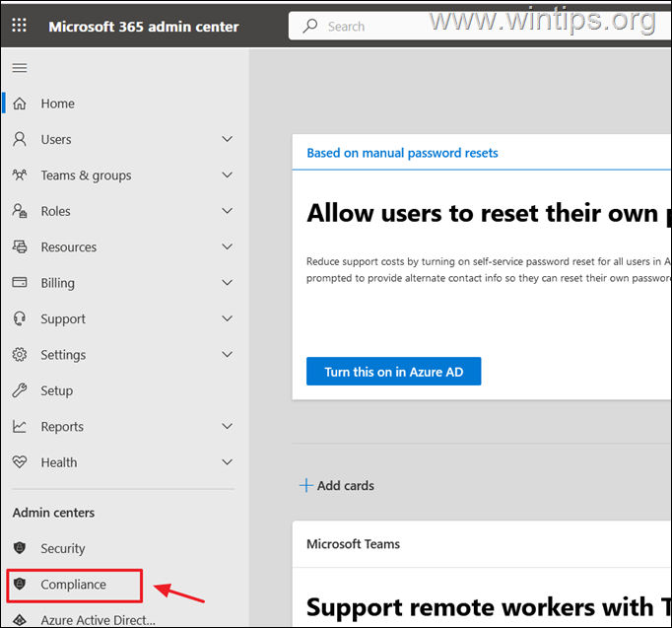The width and height of the screenshot is (672, 628).
Task: Click the Reports chart icon
Action: [x=20, y=427]
